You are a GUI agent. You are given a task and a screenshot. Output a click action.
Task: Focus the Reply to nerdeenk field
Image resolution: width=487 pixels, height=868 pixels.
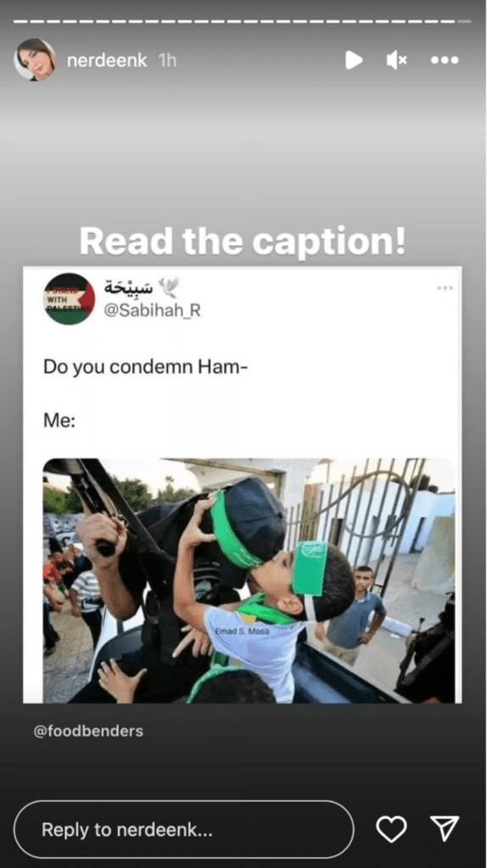pyautogui.click(x=183, y=829)
